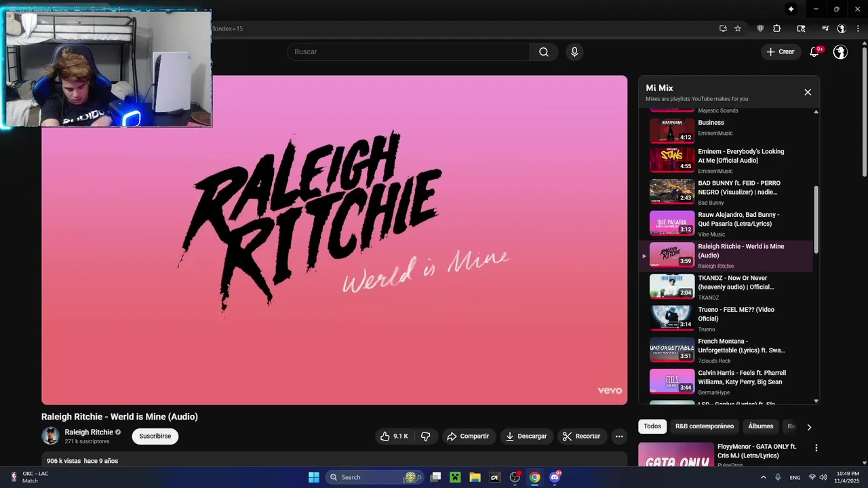Viewport: 868px width, 488px height.
Task: Select the Álbumes filter chip
Action: tap(761, 426)
